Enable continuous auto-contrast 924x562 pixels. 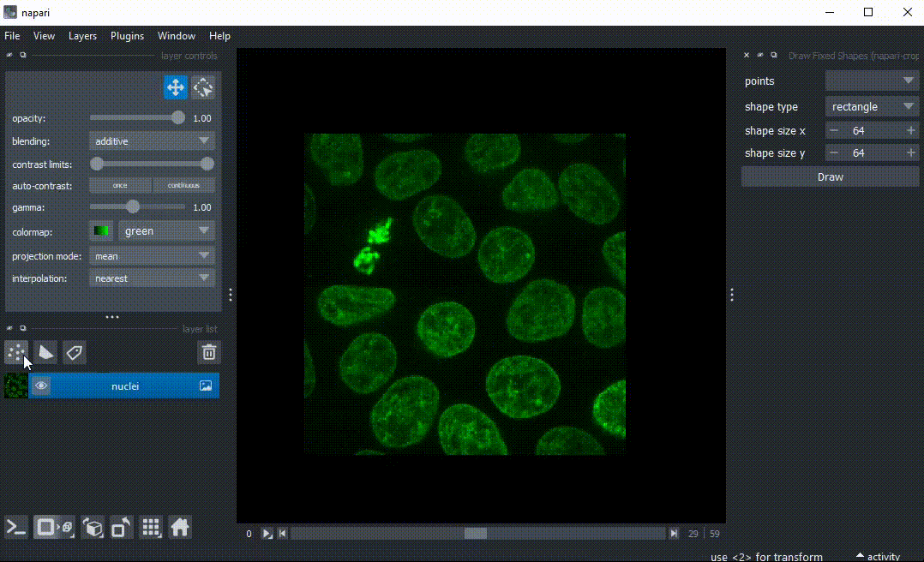pos(183,185)
